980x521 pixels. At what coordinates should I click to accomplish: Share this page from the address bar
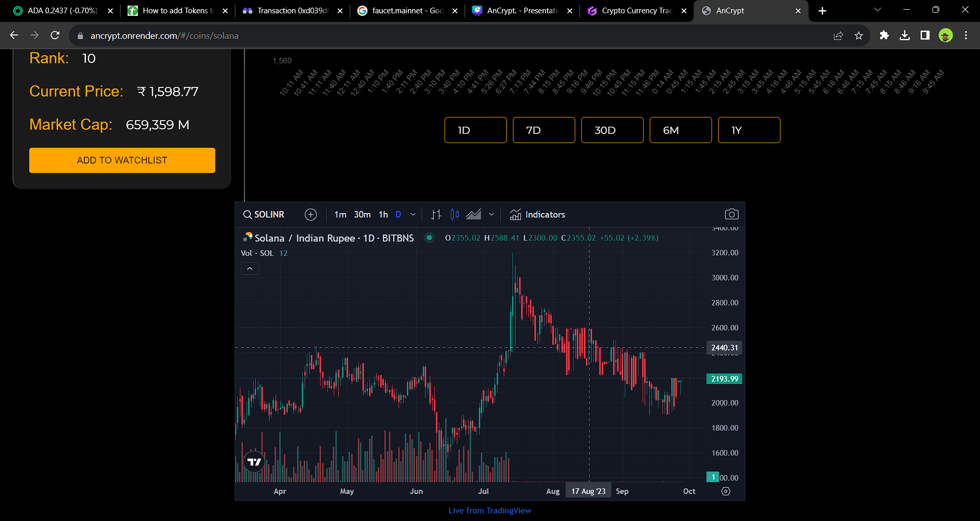pos(838,36)
